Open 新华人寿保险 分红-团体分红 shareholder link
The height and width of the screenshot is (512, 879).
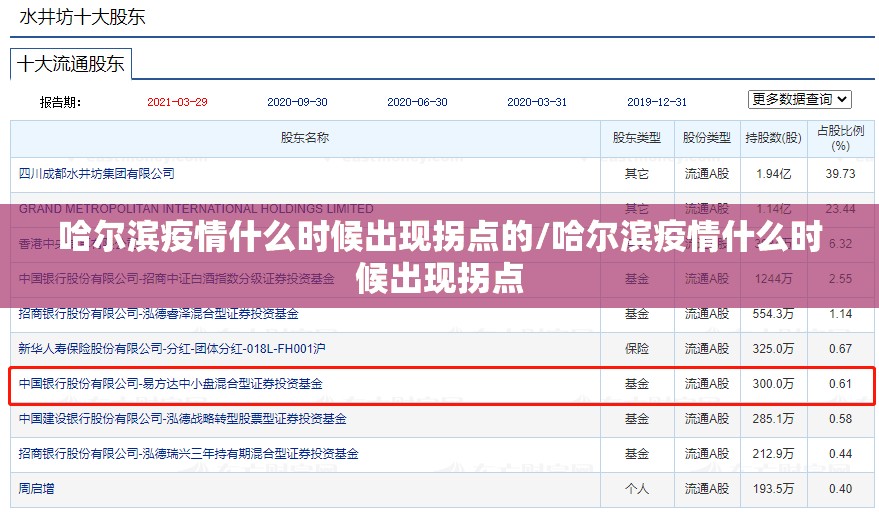172,349
